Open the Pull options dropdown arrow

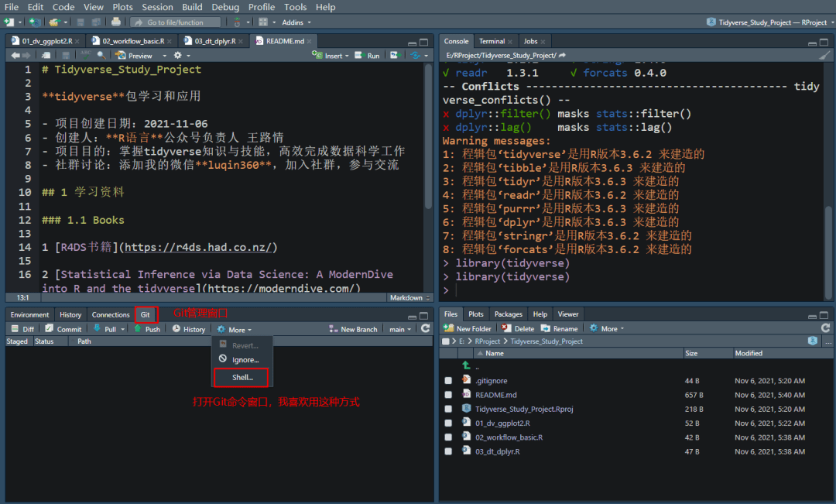coord(122,329)
